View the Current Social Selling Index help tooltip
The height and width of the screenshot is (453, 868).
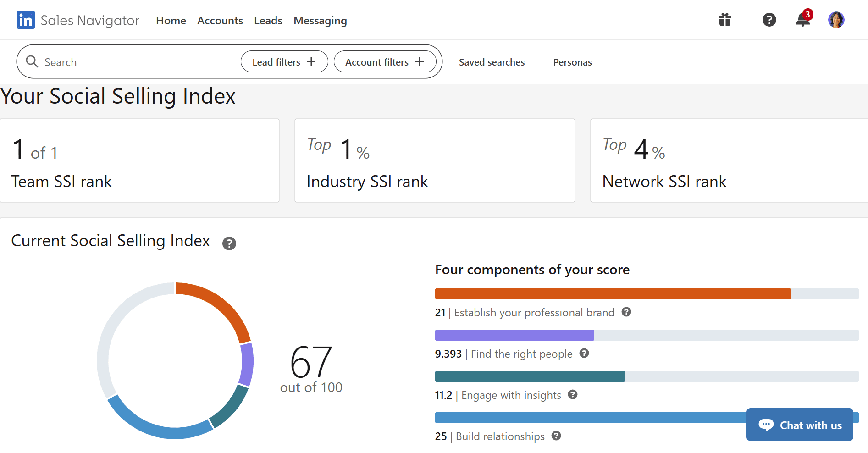point(229,243)
